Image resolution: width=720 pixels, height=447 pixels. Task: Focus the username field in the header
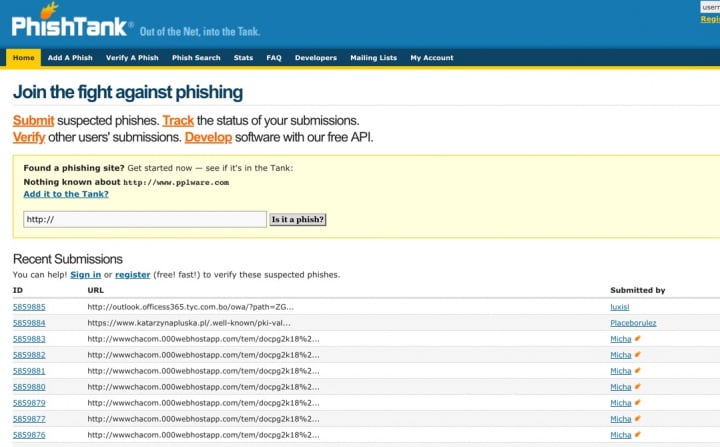point(710,7)
